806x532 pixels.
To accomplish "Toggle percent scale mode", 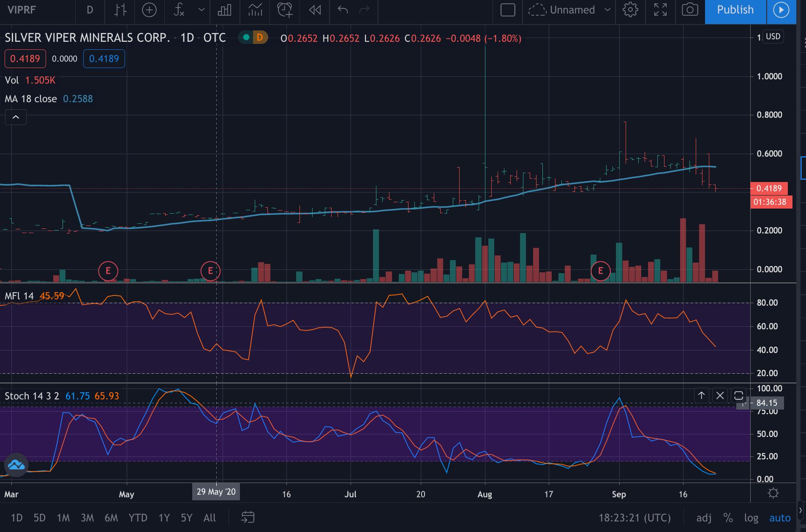I will pyautogui.click(x=728, y=518).
